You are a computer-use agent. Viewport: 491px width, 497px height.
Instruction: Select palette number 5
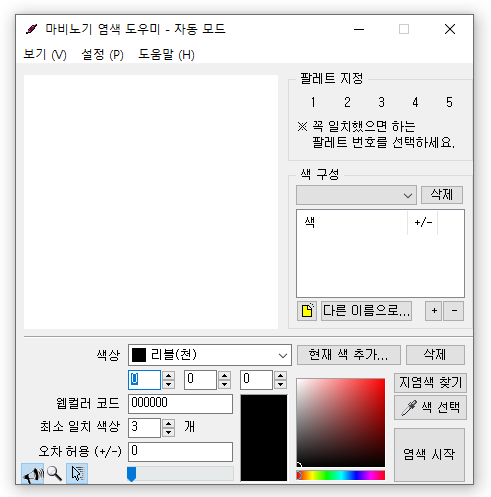click(x=449, y=102)
